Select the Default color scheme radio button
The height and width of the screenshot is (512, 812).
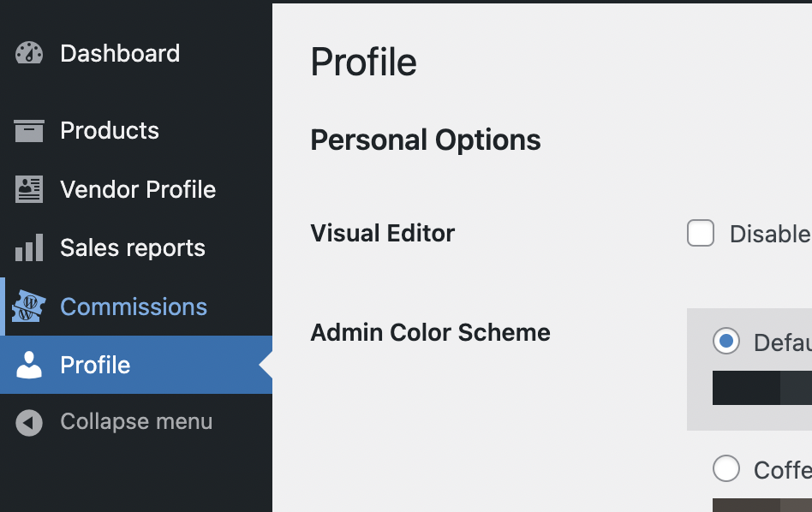[x=726, y=341]
